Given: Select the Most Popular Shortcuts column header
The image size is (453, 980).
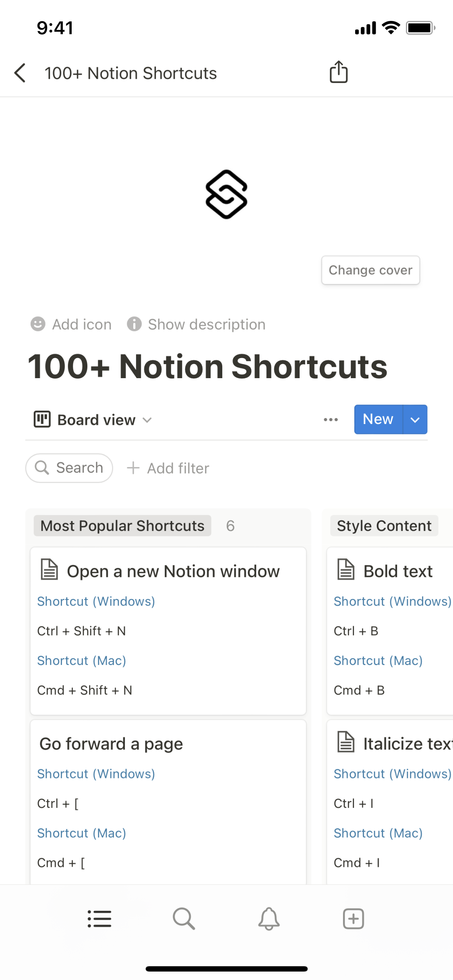Looking at the screenshot, I should [122, 526].
